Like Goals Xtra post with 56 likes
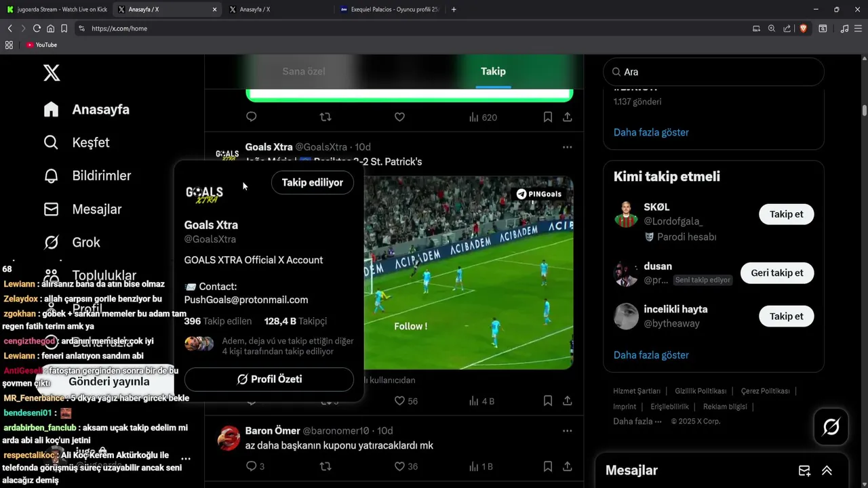The width and height of the screenshot is (868, 488). [406, 401]
